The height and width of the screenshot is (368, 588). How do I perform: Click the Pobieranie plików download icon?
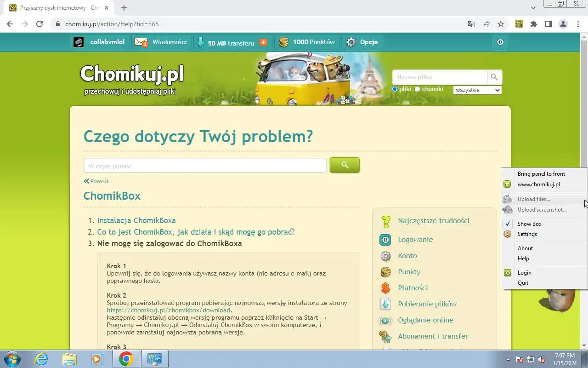pos(385,304)
